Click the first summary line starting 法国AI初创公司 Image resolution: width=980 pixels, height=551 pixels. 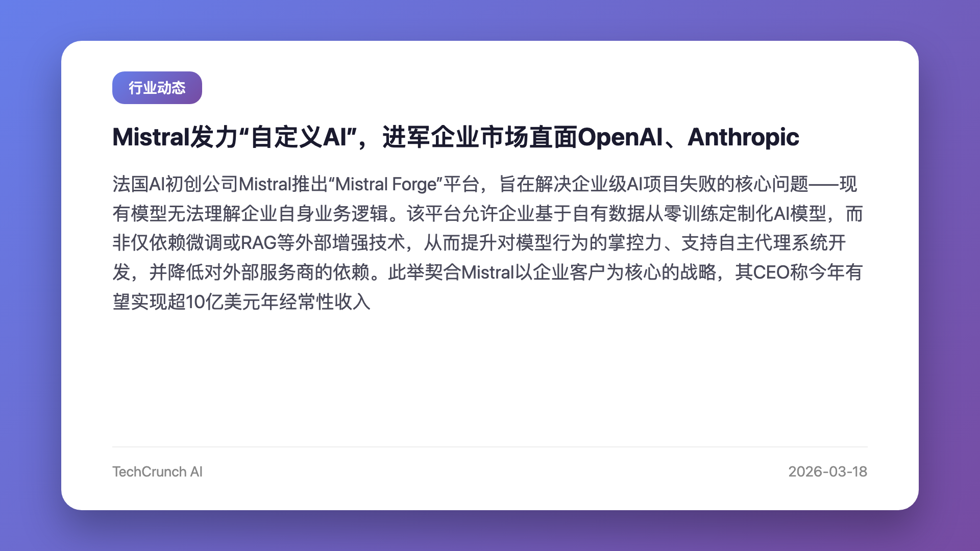(x=485, y=184)
